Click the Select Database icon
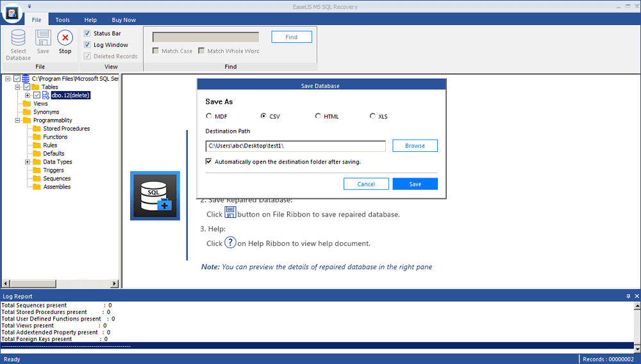Viewport: 641px width, 364px height. (18, 38)
